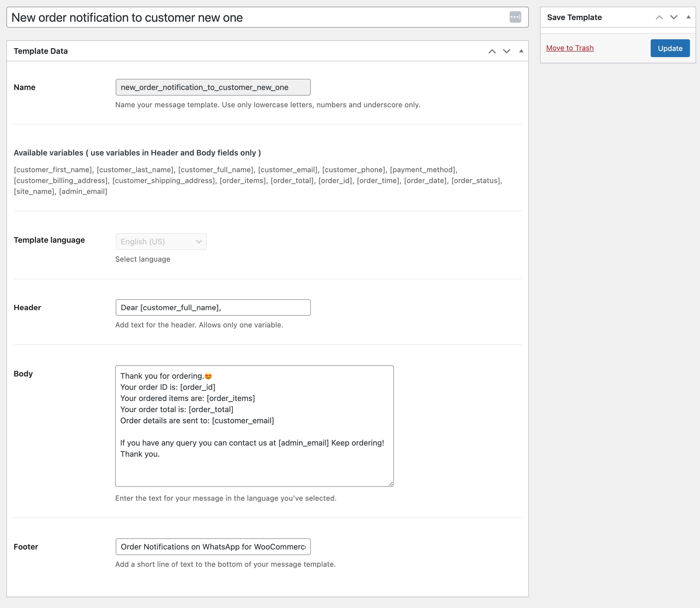Click the dropdown chevron beside English (US)
Image resolution: width=700 pixels, height=608 pixels.
[x=199, y=242]
